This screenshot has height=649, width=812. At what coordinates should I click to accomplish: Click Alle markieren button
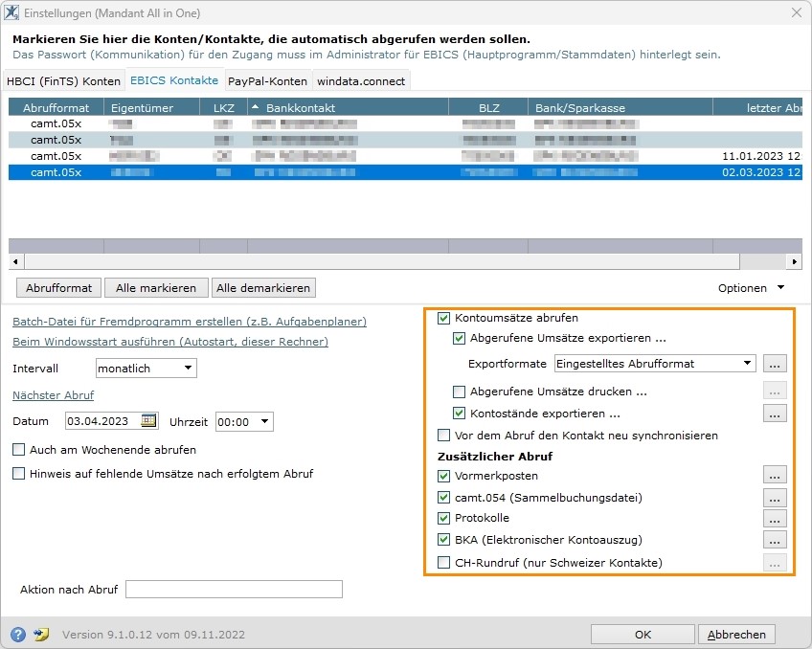click(x=156, y=288)
